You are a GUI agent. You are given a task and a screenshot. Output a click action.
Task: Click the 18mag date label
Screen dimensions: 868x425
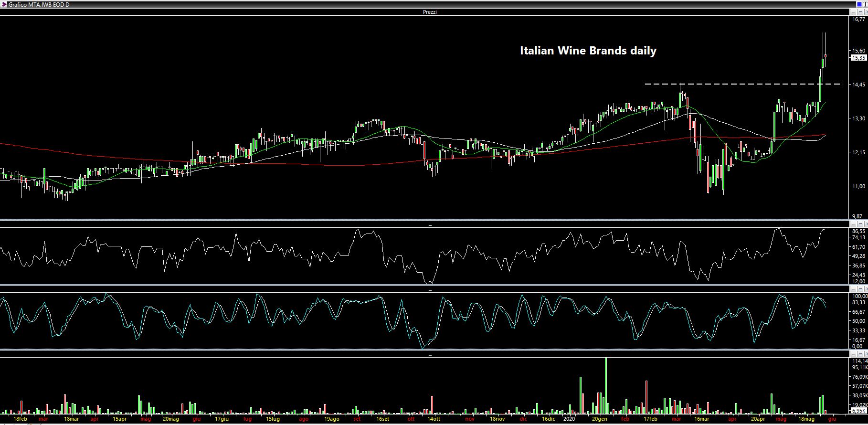806,419
